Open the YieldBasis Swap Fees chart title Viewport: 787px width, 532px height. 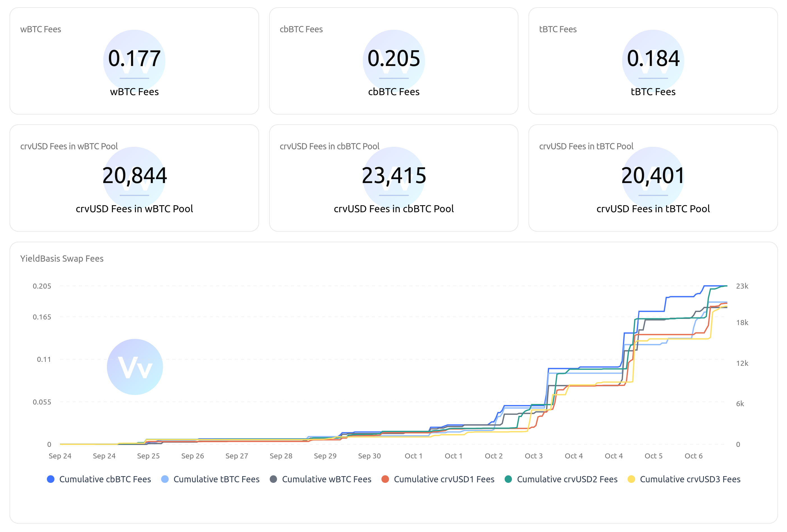pos(62,258)
